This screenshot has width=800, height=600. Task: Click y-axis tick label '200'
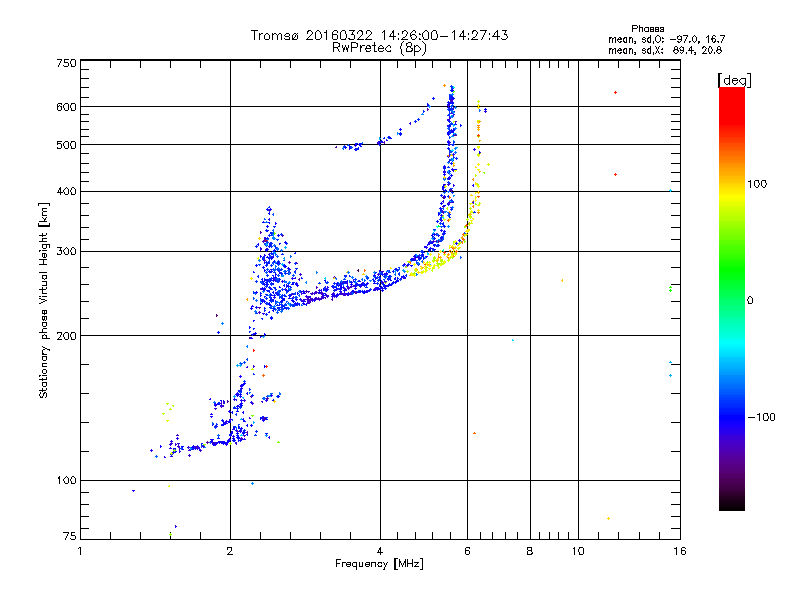(x=66, y=336)
